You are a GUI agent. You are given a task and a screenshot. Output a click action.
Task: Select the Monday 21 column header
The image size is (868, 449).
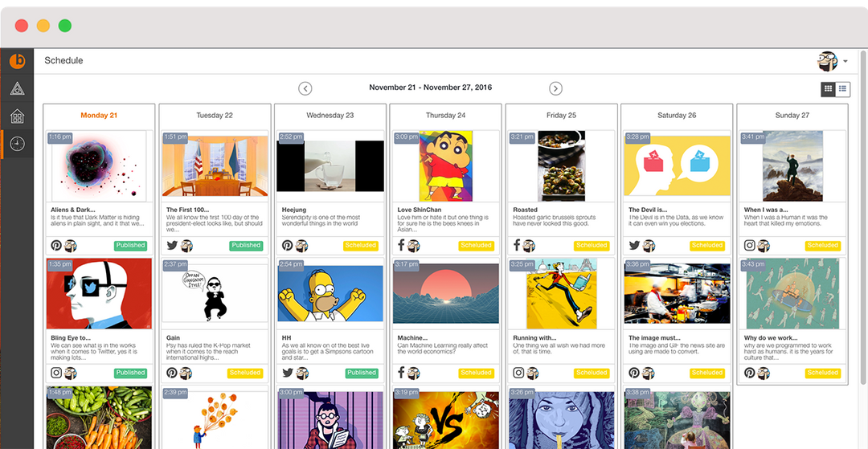[99, 116]
